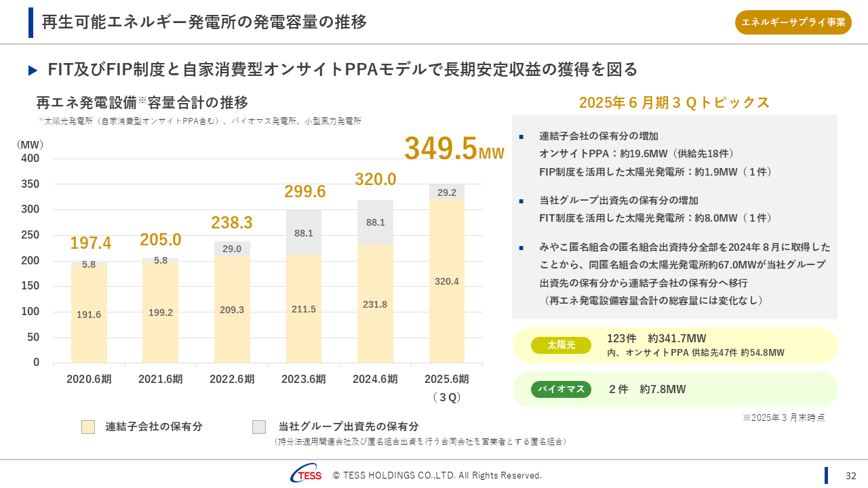Click the yellow 太陽光 label
Screen dimensions: 868x488
(561, 345)
